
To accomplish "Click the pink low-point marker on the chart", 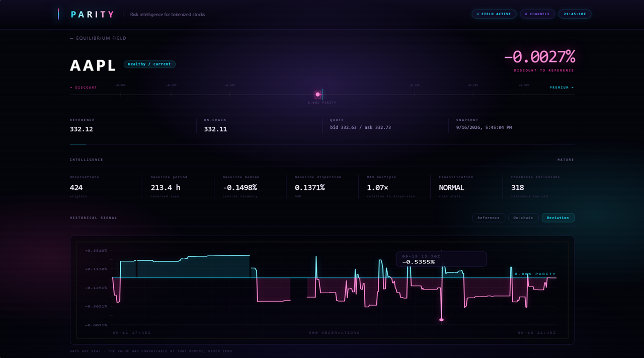I will click(x=441, y=320).
